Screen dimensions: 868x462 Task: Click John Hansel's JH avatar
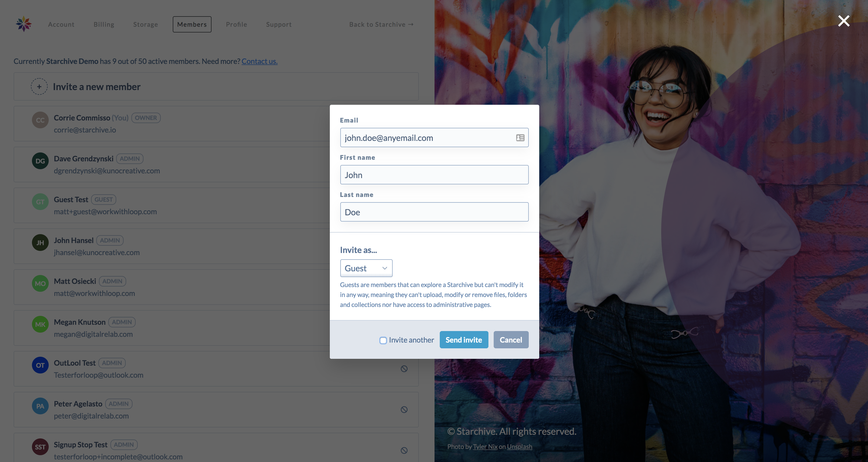point(40,243)
